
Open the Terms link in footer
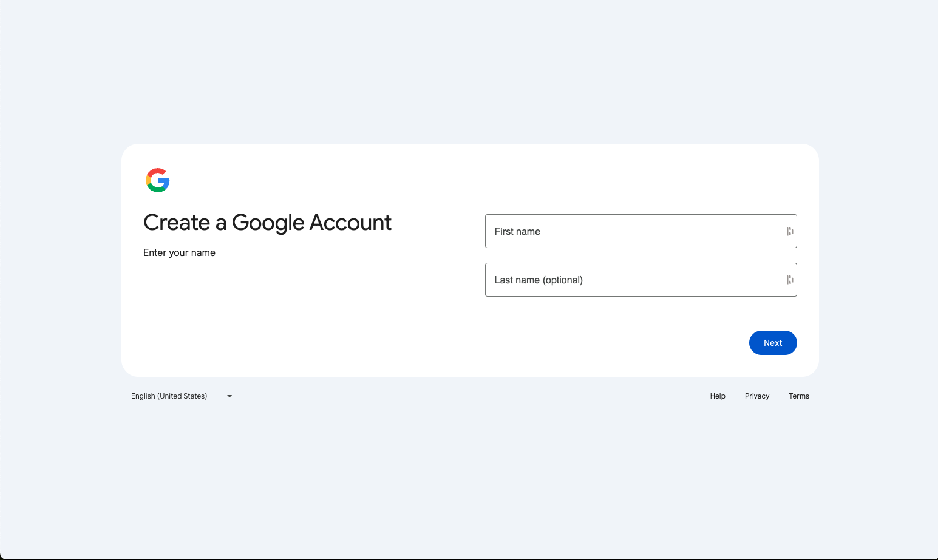pyautogui.click(x=798, y=396)
